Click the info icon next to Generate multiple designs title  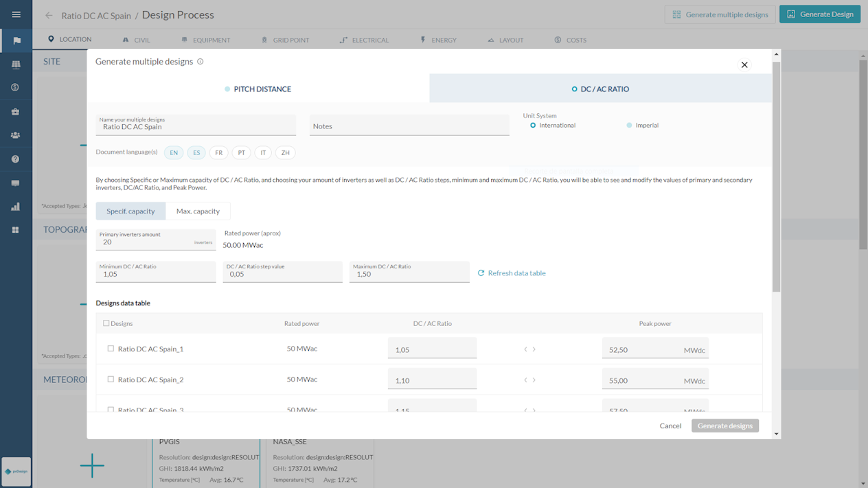pos(201,62)
